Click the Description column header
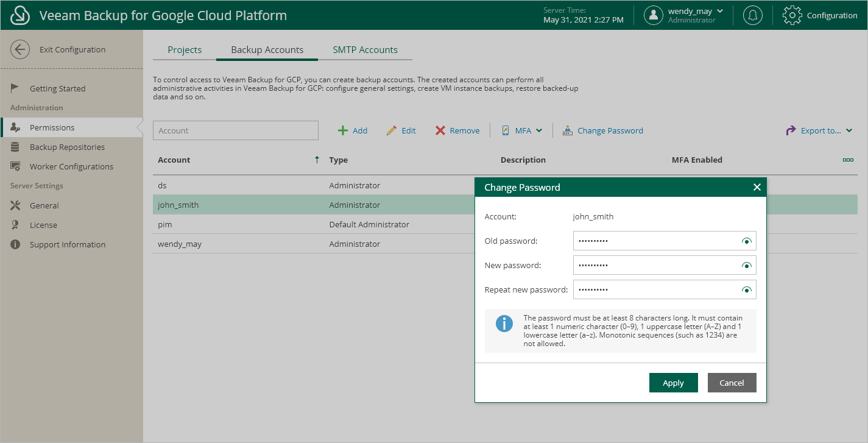868x443 pixels. (x=523, y=160)
